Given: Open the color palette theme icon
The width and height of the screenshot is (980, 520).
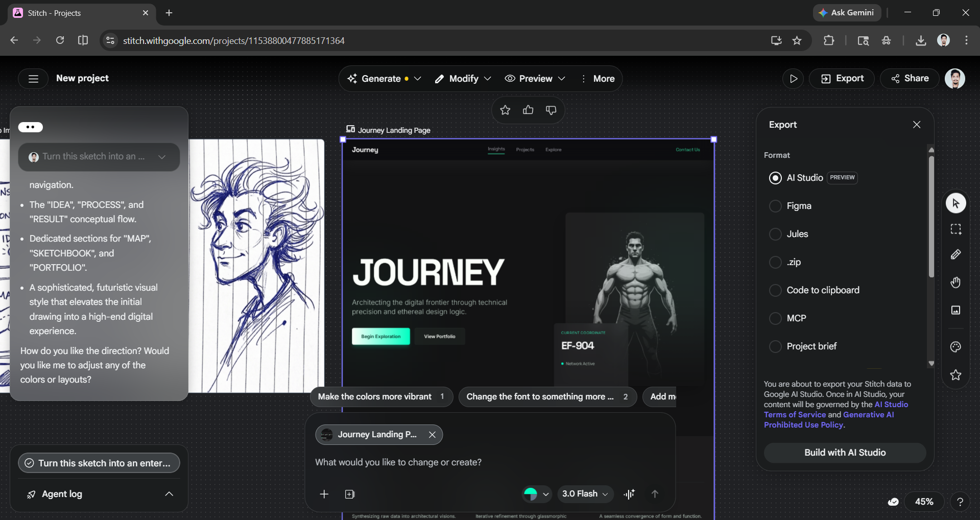Looking at the screenshot, I should 955,347.
